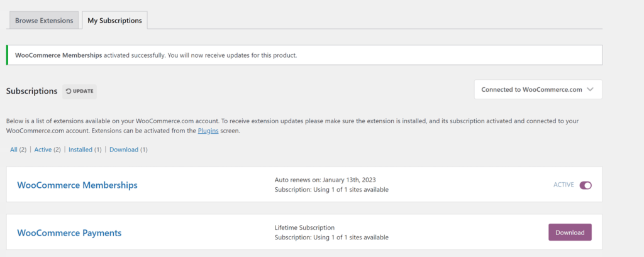Filter subscriptions by All
Image resolution: width=644 pixels, height=257 pixels.
coord(14,150)
